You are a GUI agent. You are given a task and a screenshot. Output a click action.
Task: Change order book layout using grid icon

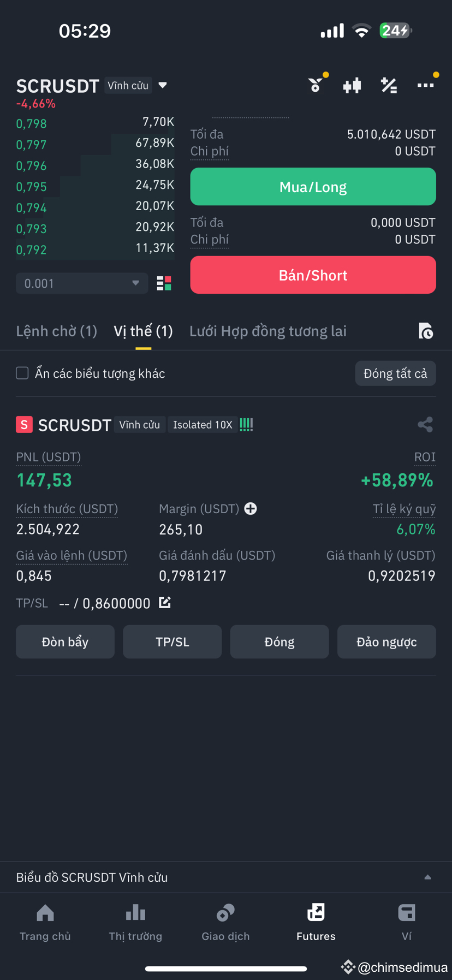(164, 283)
